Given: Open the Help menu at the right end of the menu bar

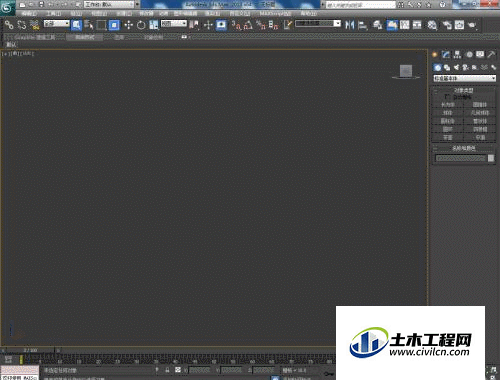Looking at the screenshot, I should click(309, 14).
